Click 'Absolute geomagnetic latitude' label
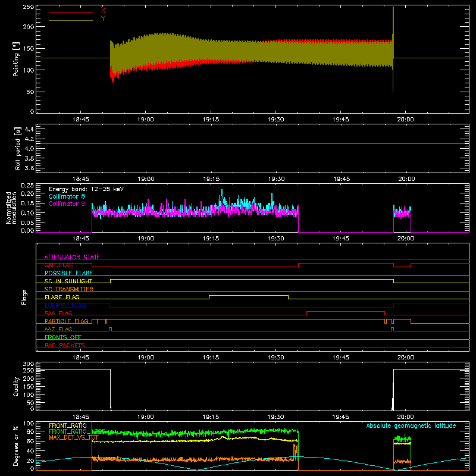 (x=411, y=426)
